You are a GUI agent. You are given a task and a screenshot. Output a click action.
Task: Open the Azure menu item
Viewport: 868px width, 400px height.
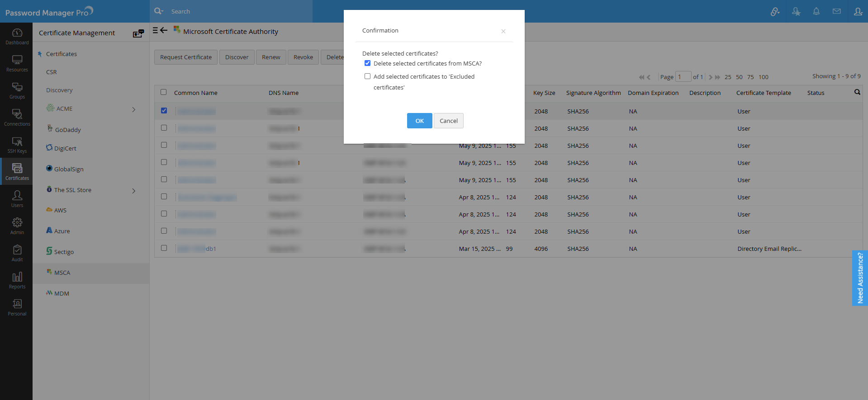62,231
